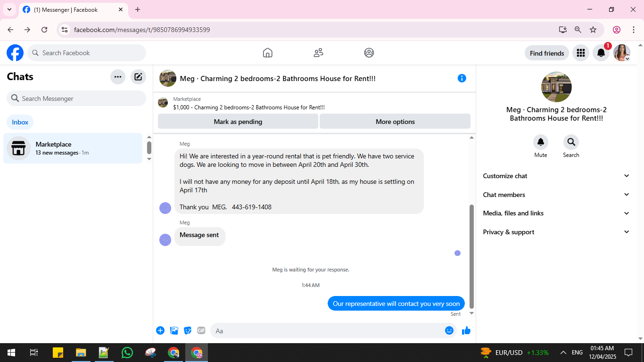
Task: View site information icon in address bar
Action: click(x=65, y=30)
